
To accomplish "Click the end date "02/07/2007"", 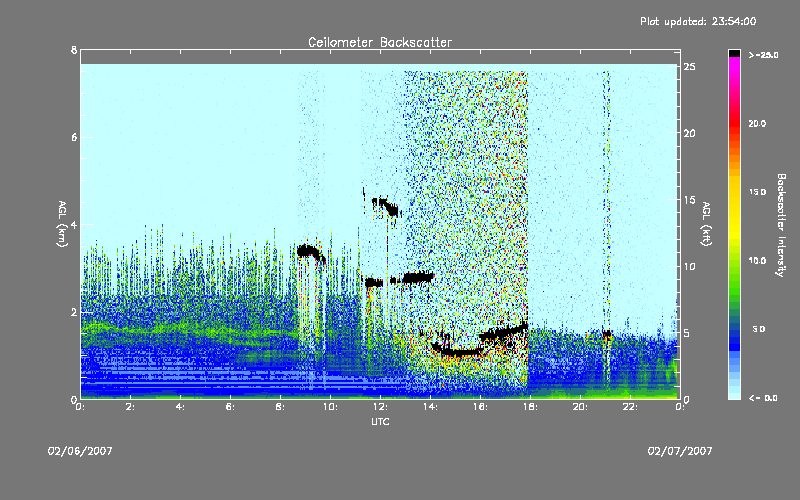I will coord(680,451).
